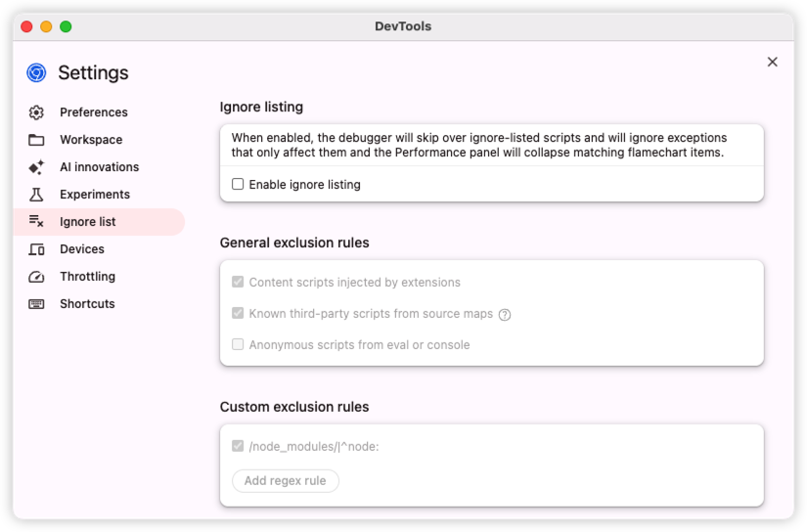This screenshot has height=532, width=807.
Task: Click the Devices icon in sidebar
Action: (x=36, y=249)
